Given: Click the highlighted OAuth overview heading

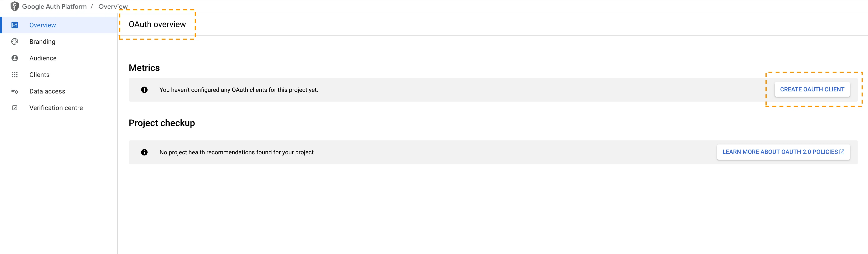Looking at the screenshot, I should click(x=157, y=24).
